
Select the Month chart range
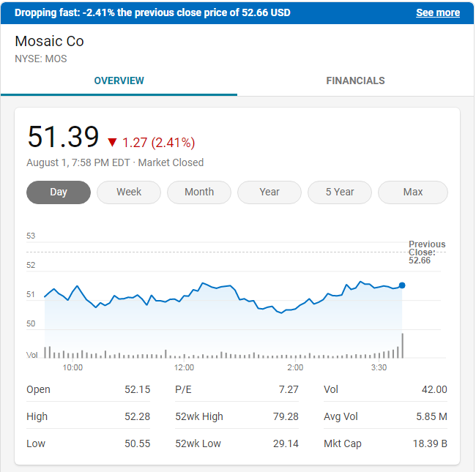pos(199,192)
